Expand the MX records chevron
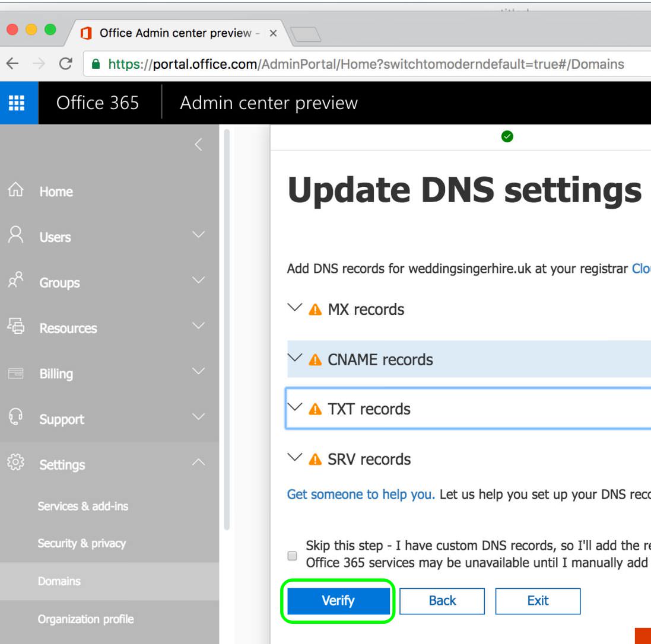Viewport: 651px width, 644px height. point(294,308)
